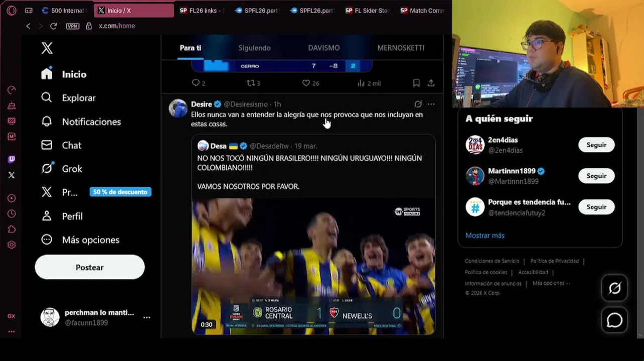
Task: Open Desa's avatar in quoted post
Action: tap(203, 146)
